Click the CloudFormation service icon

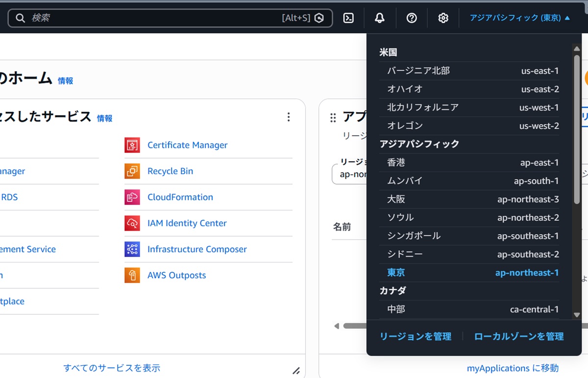[132, 197]
